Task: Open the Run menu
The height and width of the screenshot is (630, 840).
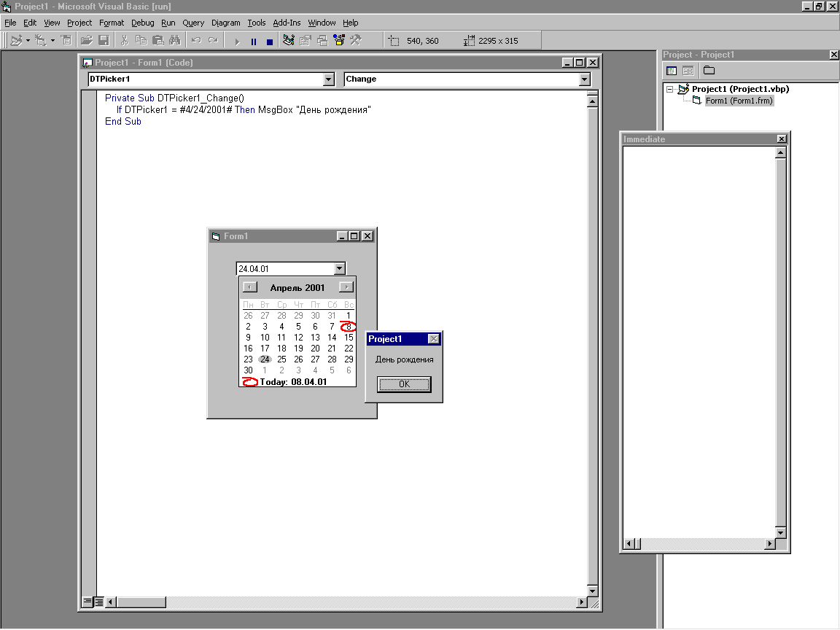Action: (168, 23)
